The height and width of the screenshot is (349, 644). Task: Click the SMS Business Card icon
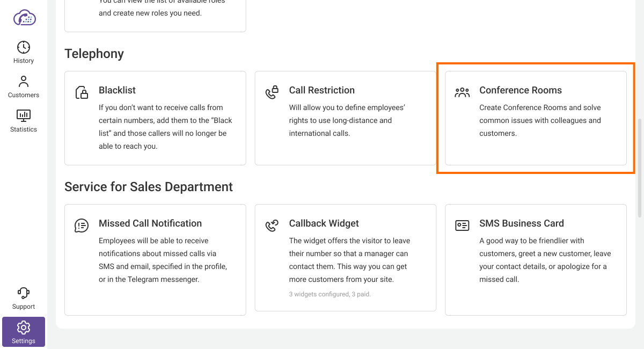point(462,226)
